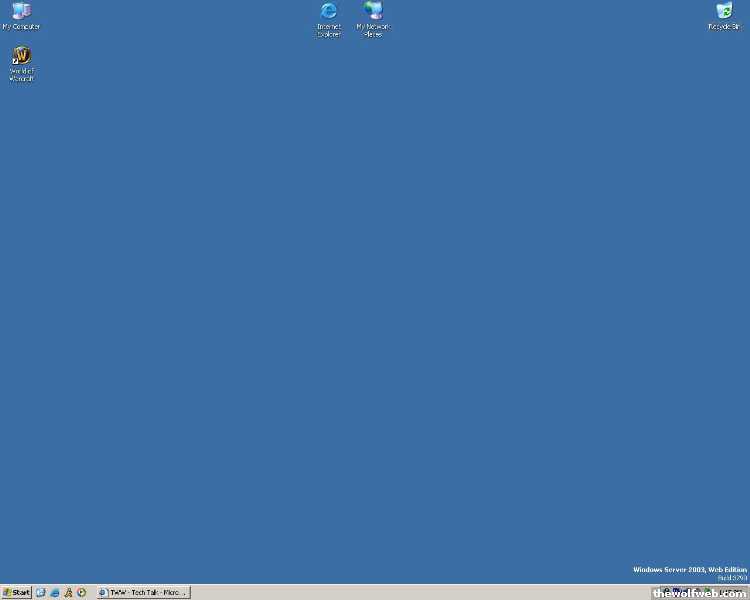The width and height of the screenshot is (750, 600).
Task: Click the empty middle of the taskbar
Action: click(x=420, y=592)
